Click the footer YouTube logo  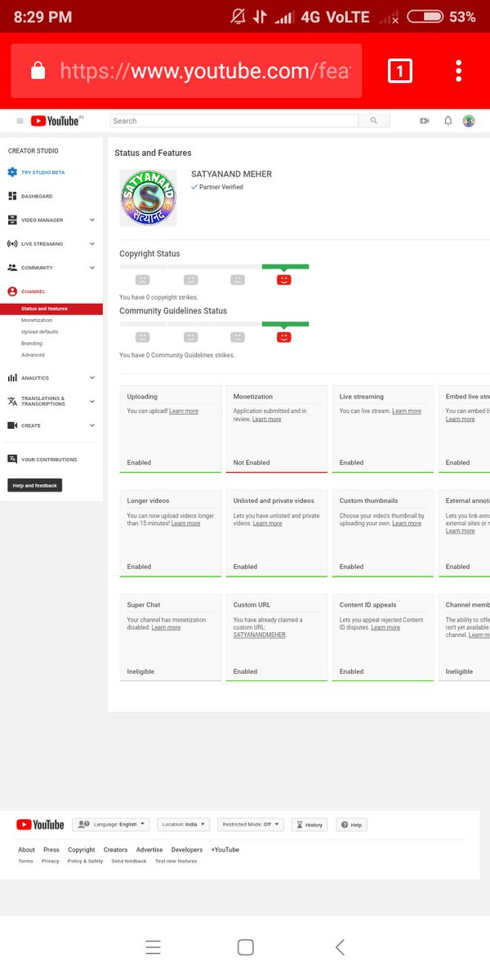[40, 825]
